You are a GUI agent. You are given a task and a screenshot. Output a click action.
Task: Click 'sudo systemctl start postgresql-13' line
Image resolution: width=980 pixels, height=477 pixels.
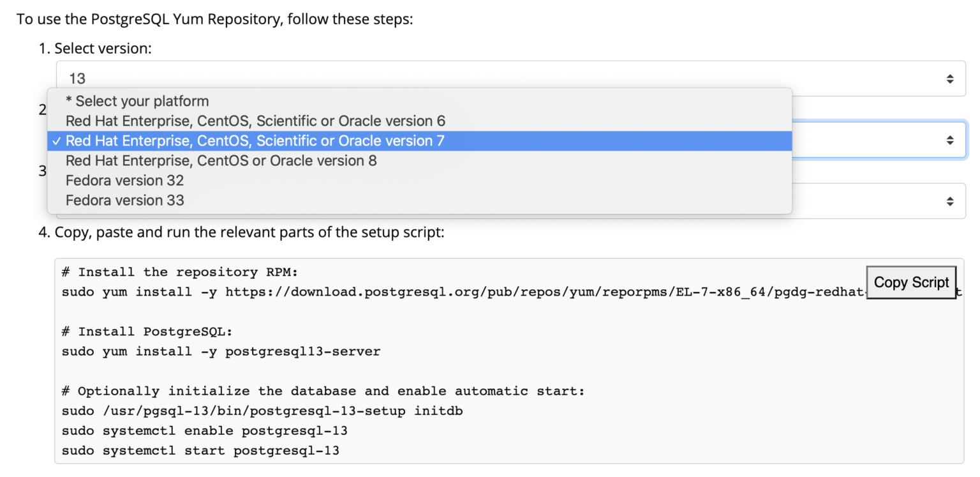[200, 450]
